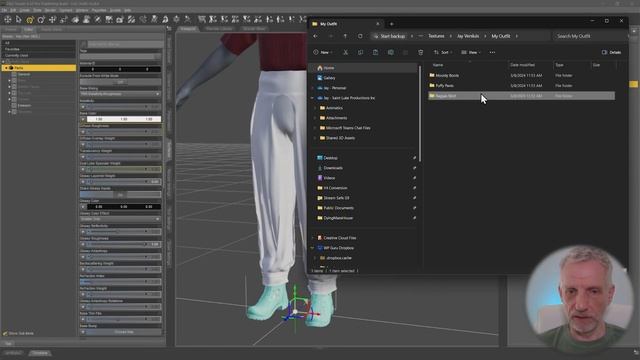Collapse WP Guru Dropbox in sidebar
This screenshot has width=640, height=360.
click(x=313, y=248)
